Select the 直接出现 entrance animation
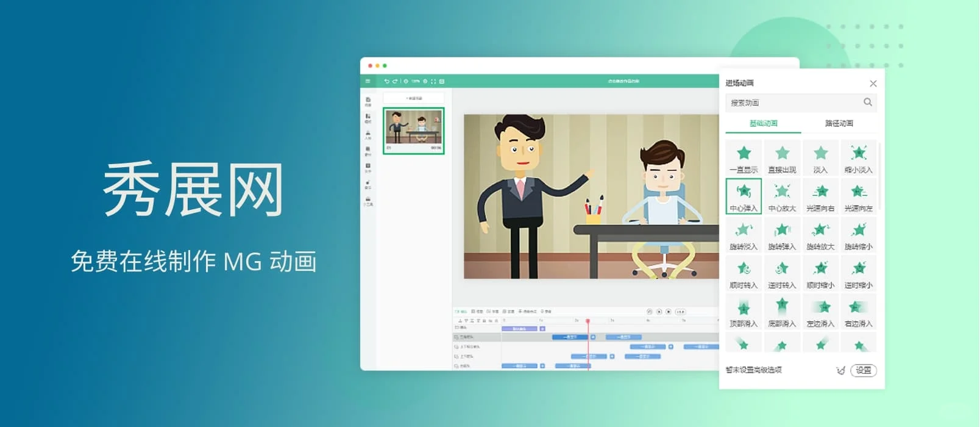Screen dimensions: 980x427 click(782, 157)
